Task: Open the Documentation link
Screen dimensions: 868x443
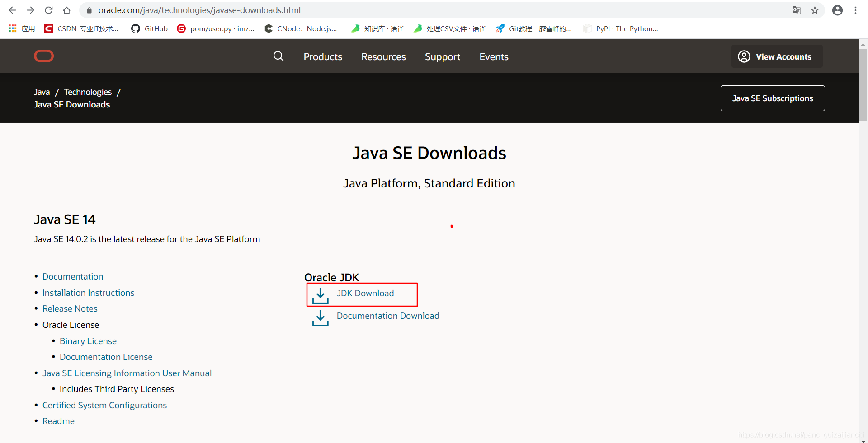Action: pos(73,276)
